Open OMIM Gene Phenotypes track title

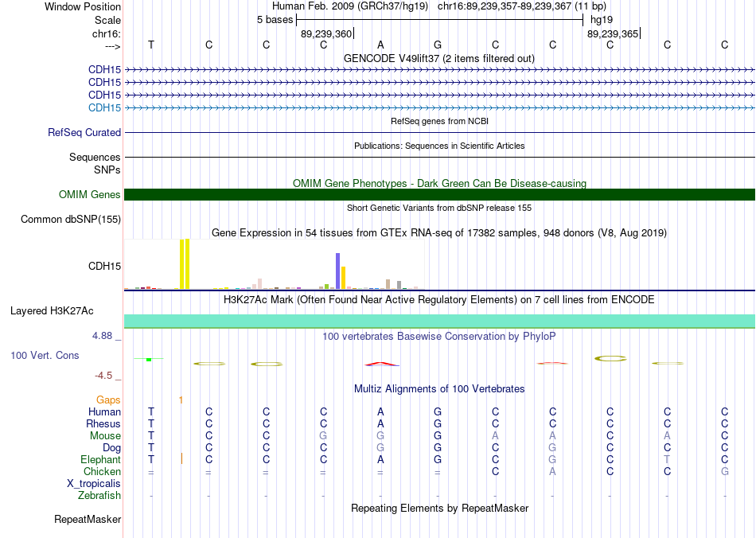click(x=439, y=183)
